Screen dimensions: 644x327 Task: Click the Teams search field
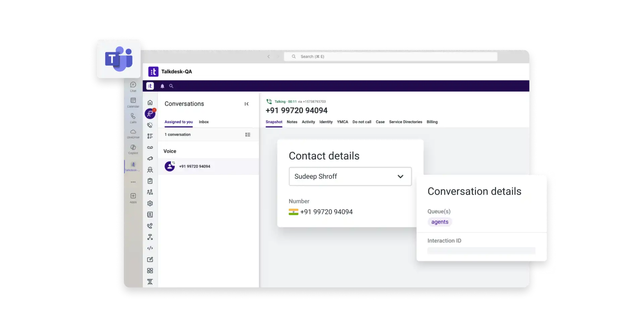pyautogui.click(x=390, y=57)
